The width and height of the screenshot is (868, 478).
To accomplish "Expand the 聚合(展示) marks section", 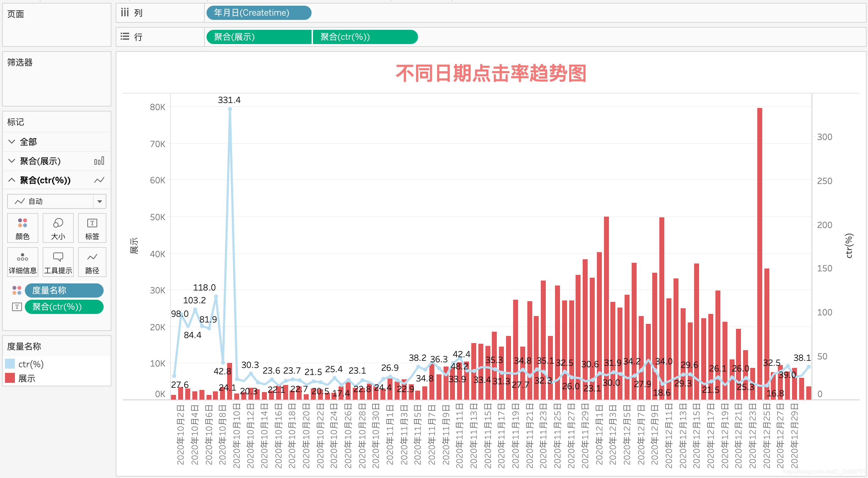I will (x=12, y=161).
